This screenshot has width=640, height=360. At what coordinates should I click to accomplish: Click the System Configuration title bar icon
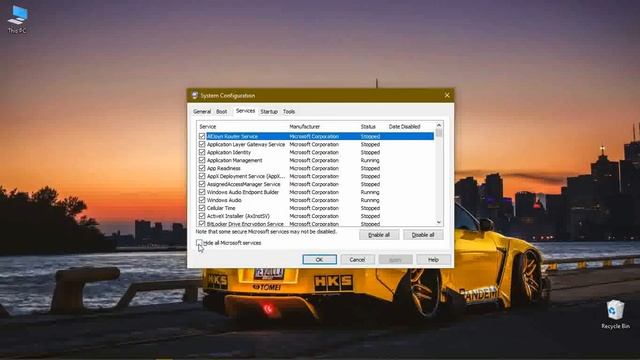(x=195, y=96)
